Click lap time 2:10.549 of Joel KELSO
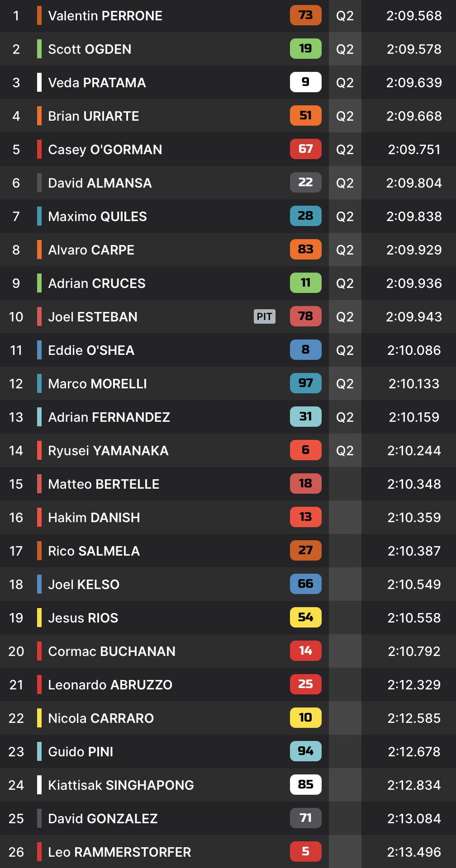 [x=414, y=584]
